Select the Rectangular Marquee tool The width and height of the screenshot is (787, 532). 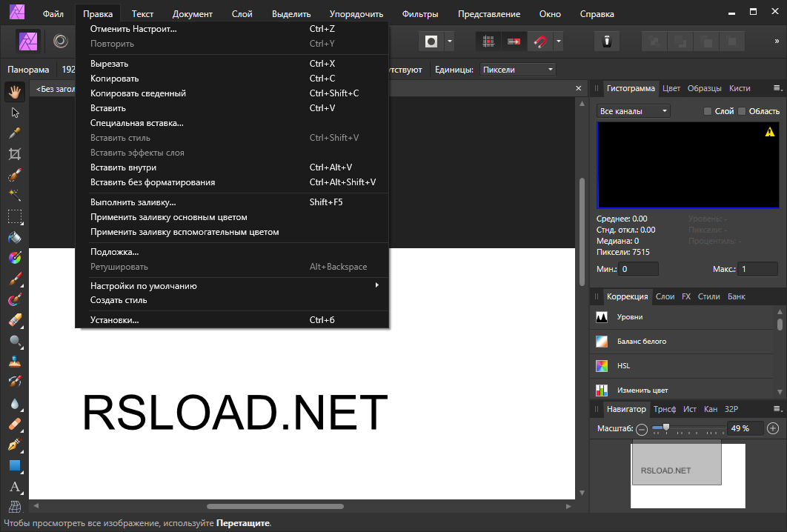pos(15,216)
